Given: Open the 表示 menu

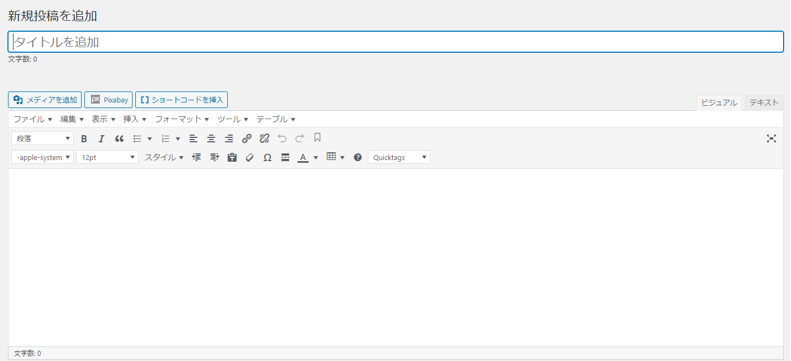Looking at the screenshot, I should (x=103, y=119).
